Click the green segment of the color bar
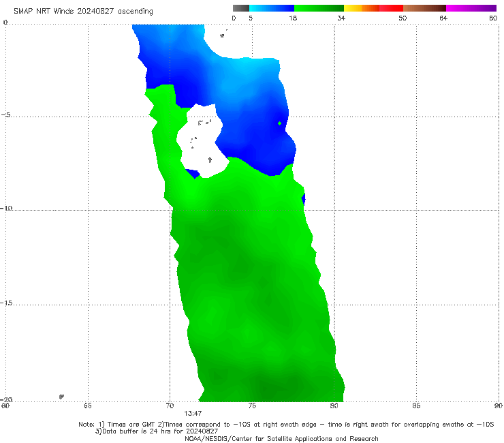The width and height of the screenshot is (504, 443). coord(319,8)
